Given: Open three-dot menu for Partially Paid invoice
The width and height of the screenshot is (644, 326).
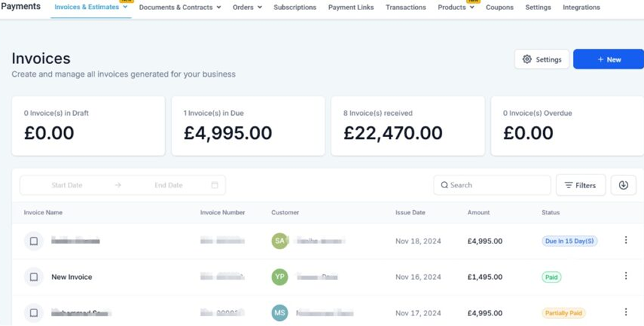Looking at the screenshot, I should pos(626,312).
